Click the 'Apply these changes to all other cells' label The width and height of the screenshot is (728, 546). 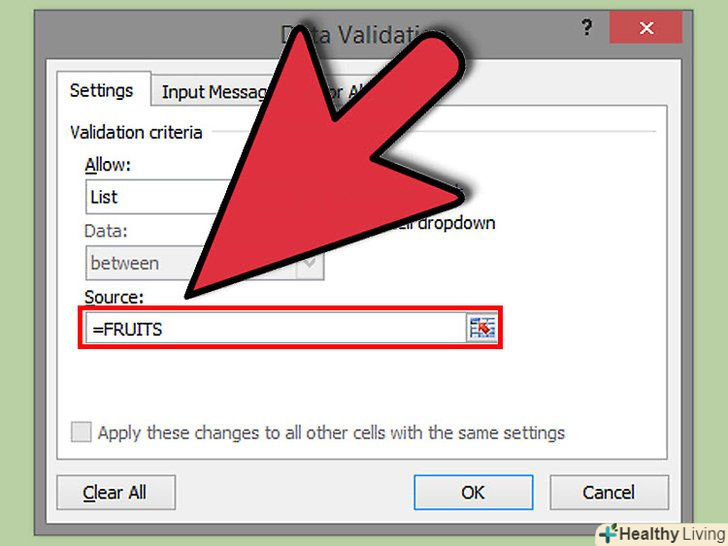331,433
